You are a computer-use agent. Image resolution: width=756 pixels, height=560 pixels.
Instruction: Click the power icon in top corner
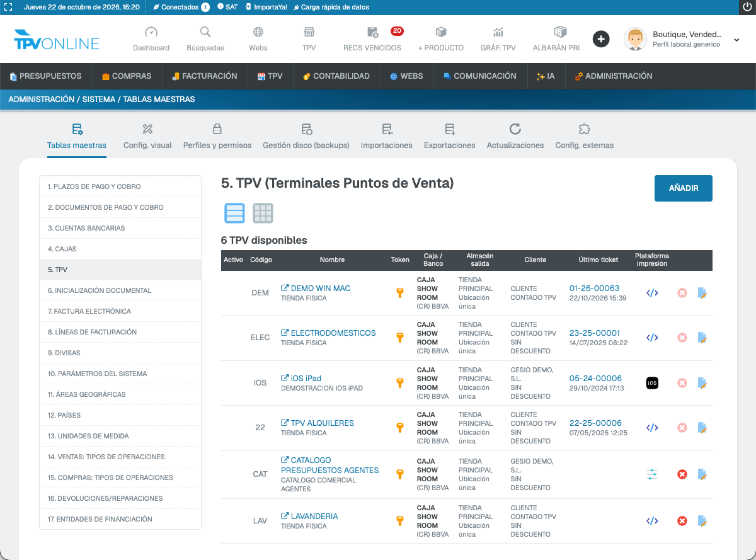[x=748, y=7]
